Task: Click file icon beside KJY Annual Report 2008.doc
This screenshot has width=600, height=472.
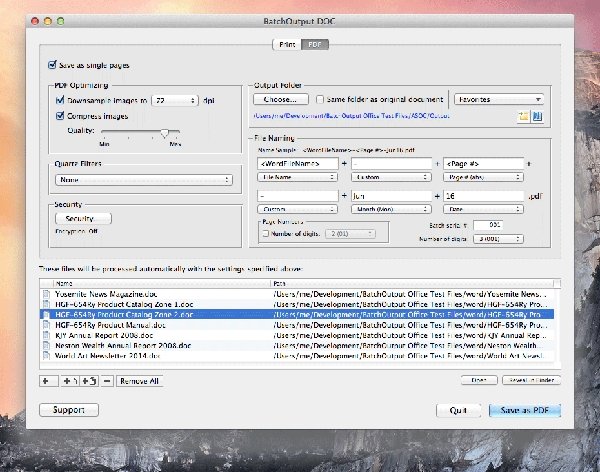Action: coord(46,335)
